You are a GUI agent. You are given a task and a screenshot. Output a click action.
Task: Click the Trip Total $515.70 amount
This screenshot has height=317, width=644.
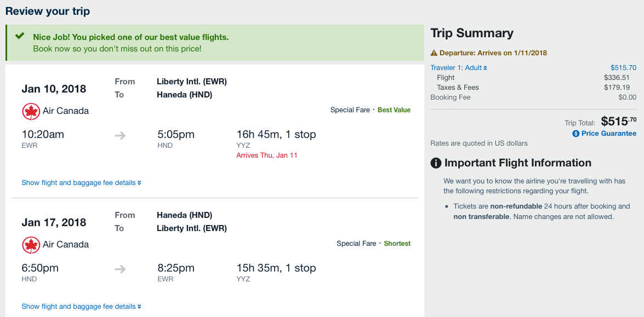click(618, 122)
